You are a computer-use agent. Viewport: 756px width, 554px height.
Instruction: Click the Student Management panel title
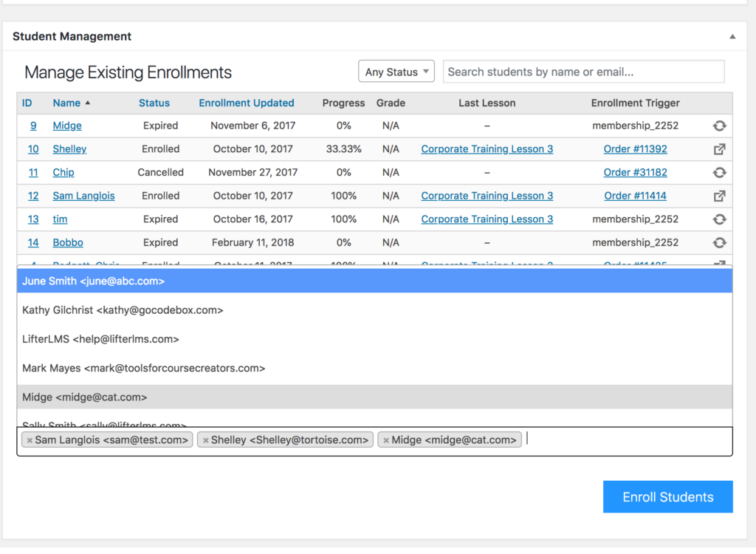[x=72, y=37]
